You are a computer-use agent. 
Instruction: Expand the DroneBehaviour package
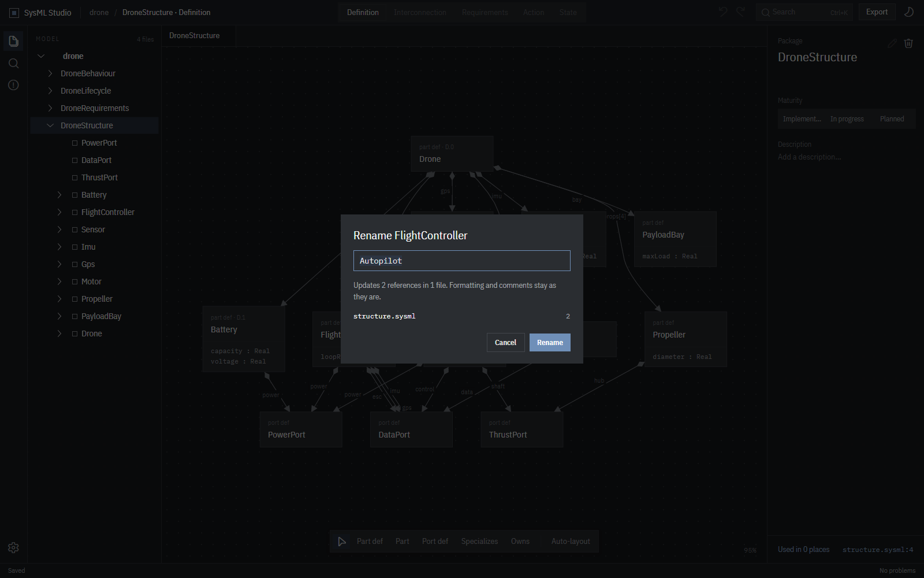point(50,73)
